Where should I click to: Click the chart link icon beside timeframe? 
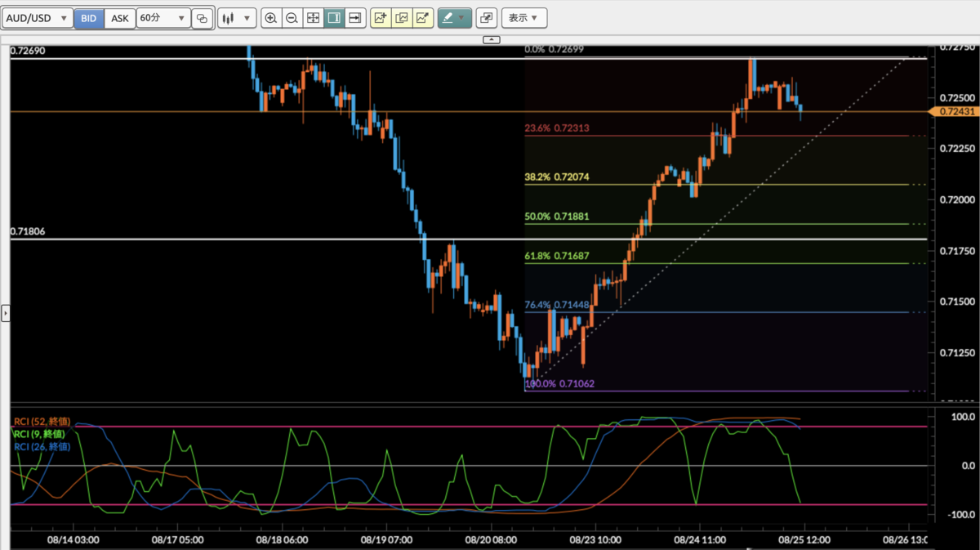pos(203,18)
